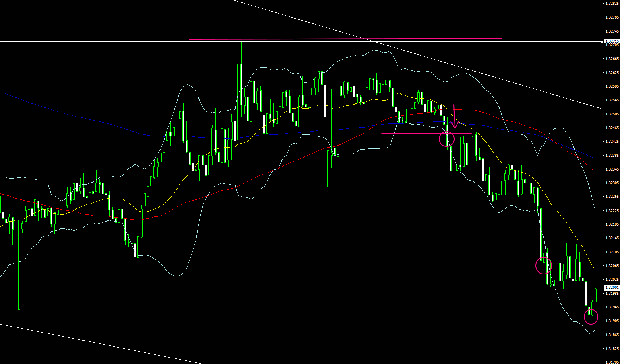Click the 1.31785 price scale label
The height and width of the screenshot is (364, 620).
[612, 362]
